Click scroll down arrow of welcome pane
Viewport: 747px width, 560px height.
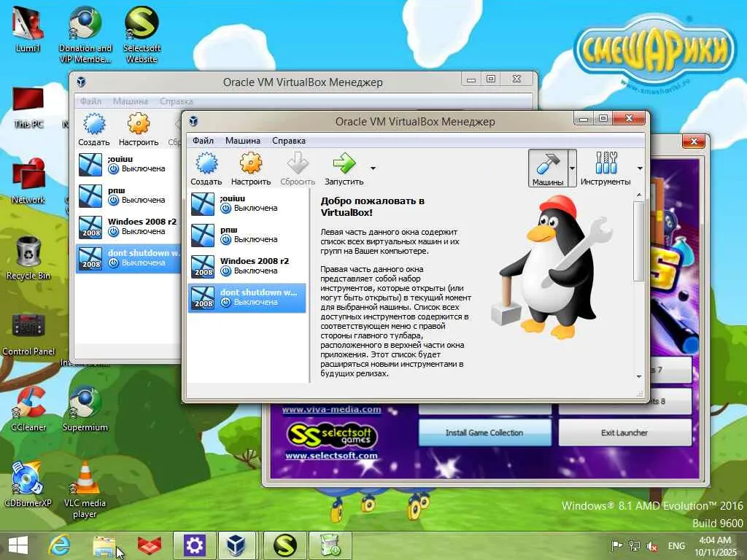pyautogui.click(x=639, y=377)
